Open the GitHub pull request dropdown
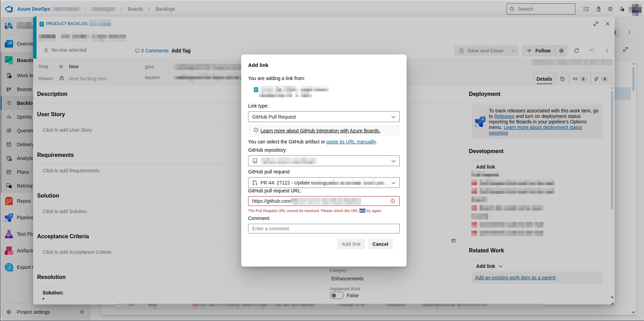Screen dimensions: 644x321 coord(324,183)
